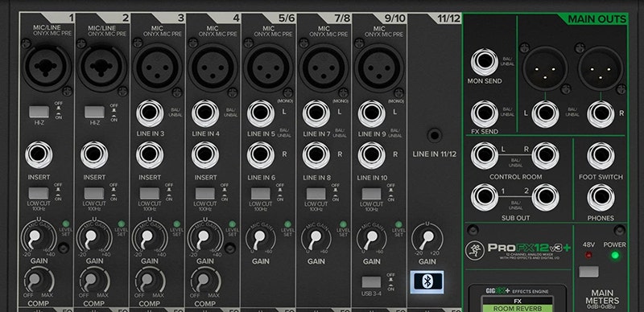Click channel 5/6 XLR mic input
Screen dimensions: 644x312
268,68
